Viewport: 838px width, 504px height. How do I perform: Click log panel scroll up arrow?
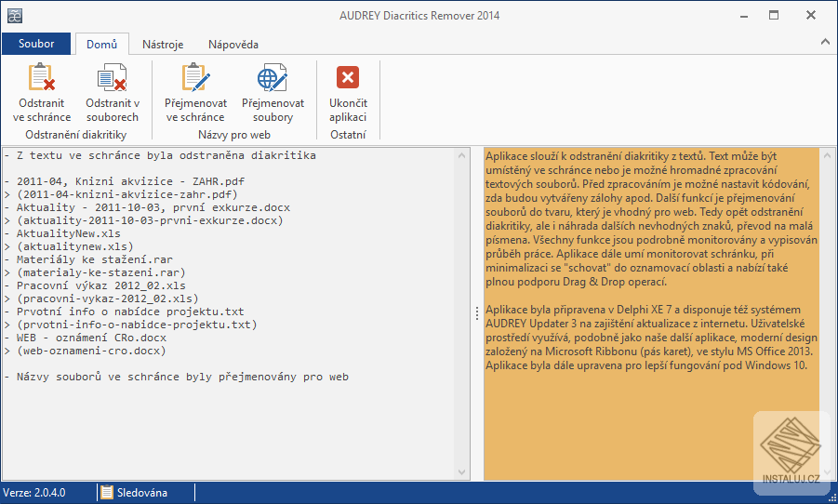461,155
